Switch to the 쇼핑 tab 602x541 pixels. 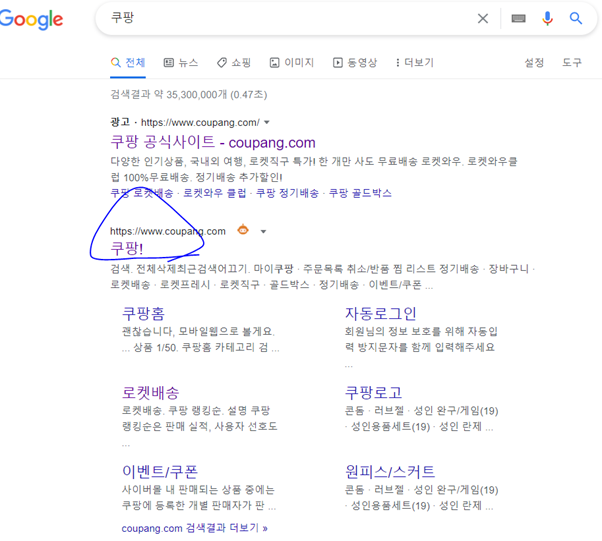[x=234, y=63]
